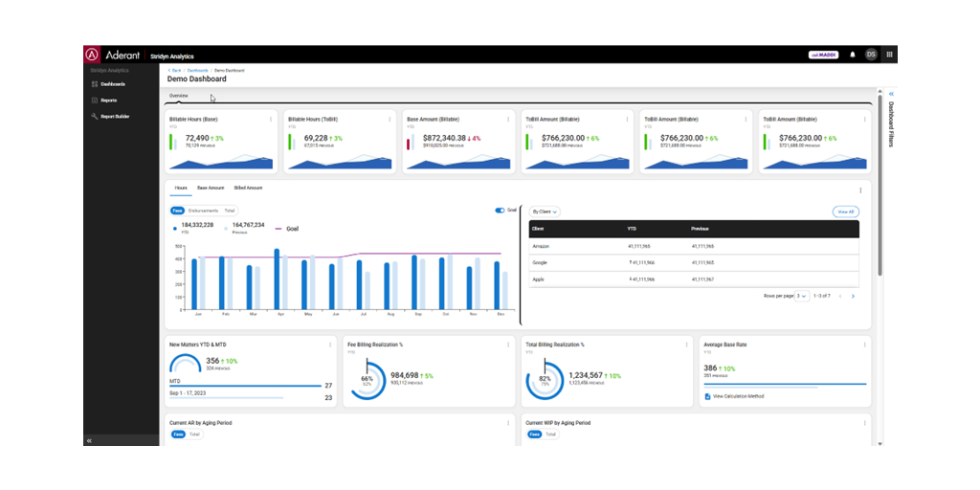Open the Rows per page dropdown
Screen dimensions: 980x490
802,296
